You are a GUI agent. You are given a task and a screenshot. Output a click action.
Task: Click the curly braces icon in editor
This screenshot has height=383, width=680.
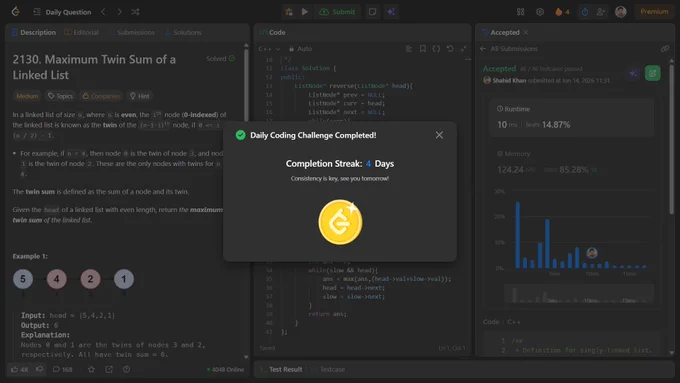[436, 49]
